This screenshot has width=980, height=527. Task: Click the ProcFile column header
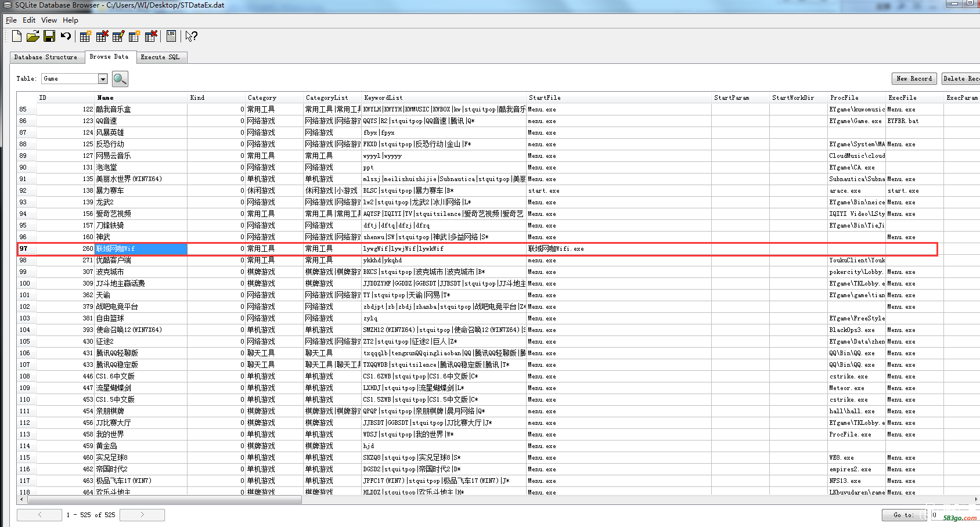pyautogui.click(x=857, y=98)
